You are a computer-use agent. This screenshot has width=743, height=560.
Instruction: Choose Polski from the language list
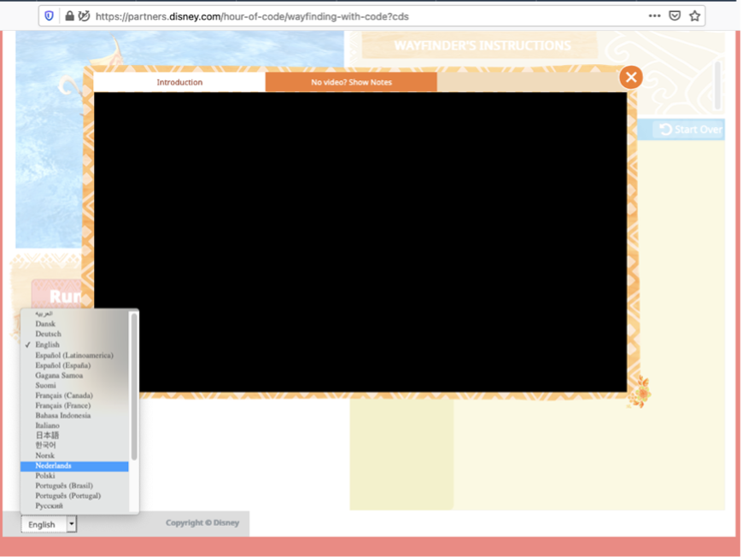(x=74, y=476)
